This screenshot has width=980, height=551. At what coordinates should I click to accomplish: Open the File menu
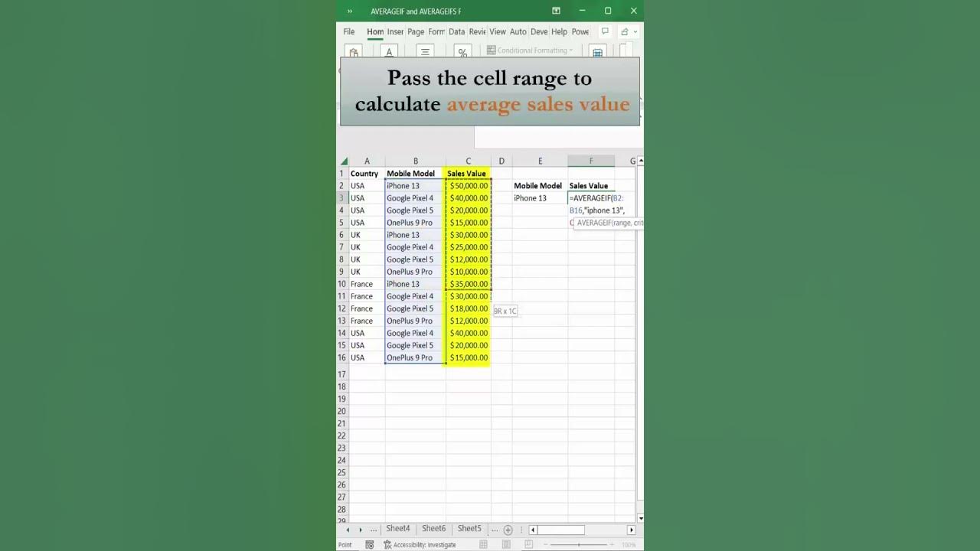pyautogui.click(x=349, y=31)
